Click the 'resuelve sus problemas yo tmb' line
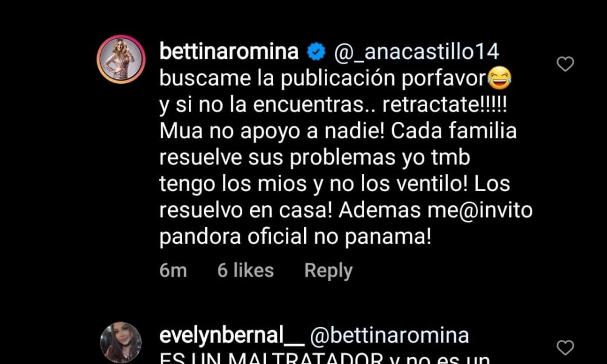This screenshot has height=364, width=607. coord(314,158)
